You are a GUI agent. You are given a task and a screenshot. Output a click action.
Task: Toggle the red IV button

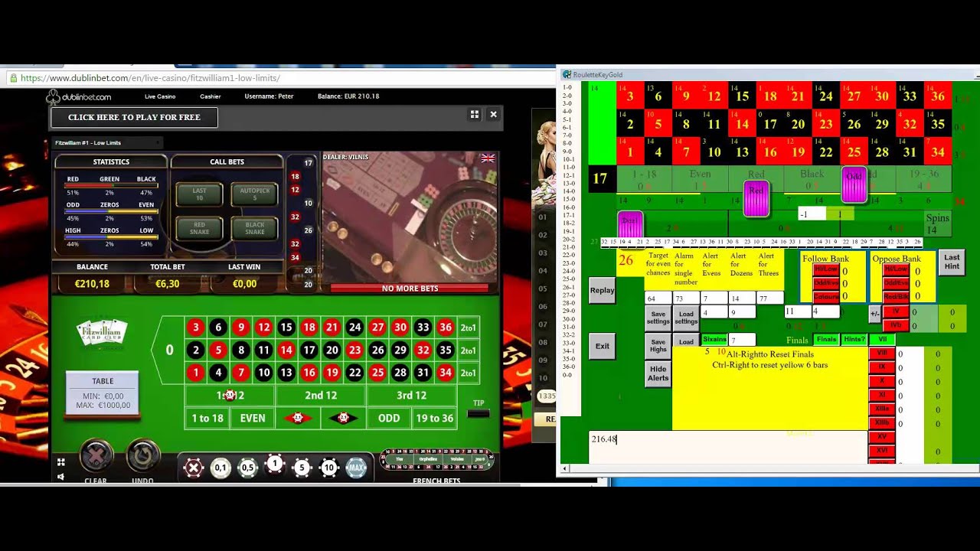(x=896, y=311)
